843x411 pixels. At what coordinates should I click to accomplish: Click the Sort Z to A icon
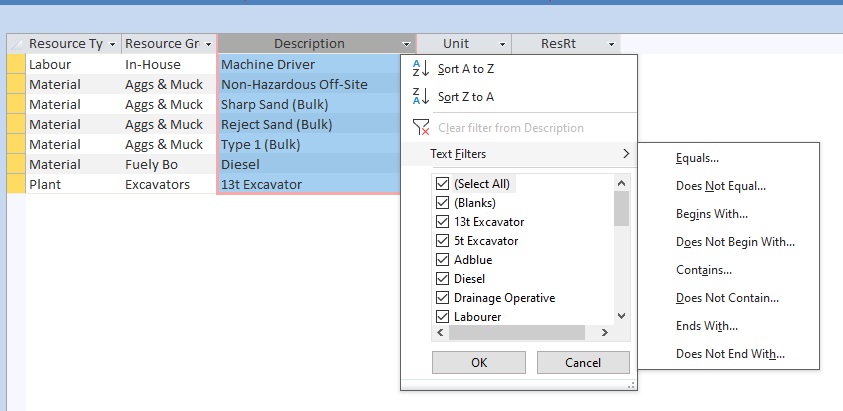(x=420, y=97)
